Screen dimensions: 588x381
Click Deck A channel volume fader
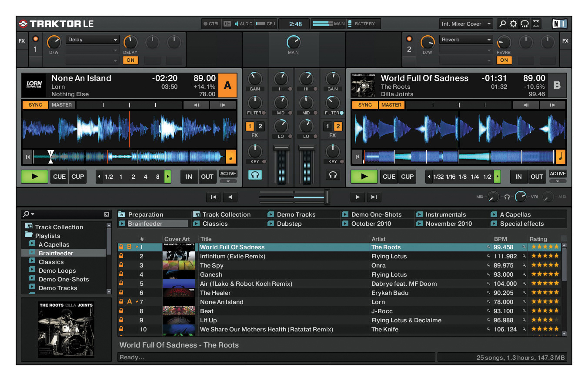(x=281, y=149)
